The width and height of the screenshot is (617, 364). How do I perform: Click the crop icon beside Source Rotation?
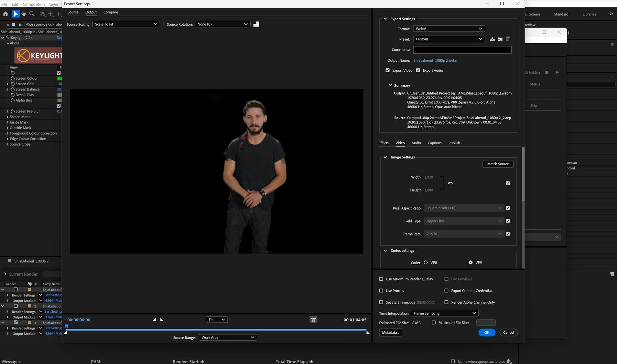256,24
